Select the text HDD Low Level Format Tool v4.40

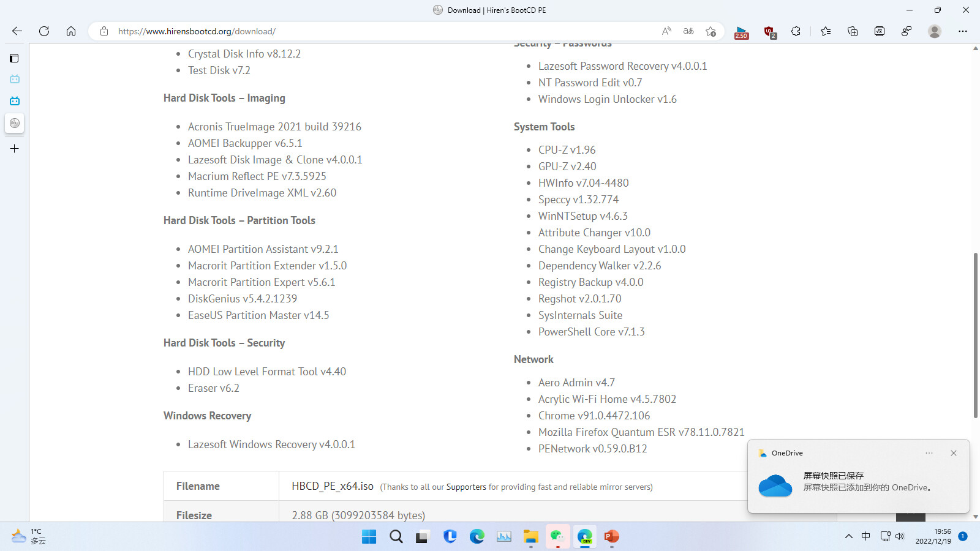(267, 372)
